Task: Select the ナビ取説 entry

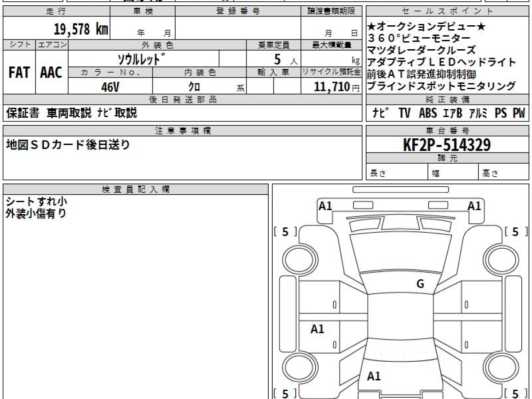Action: (117, 113)
